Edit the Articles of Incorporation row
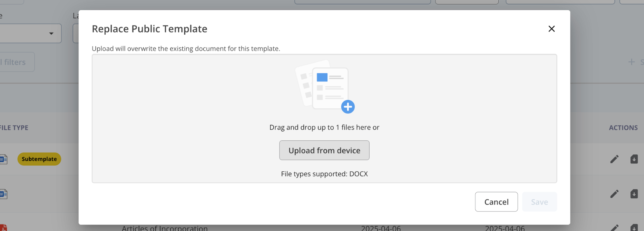 [x=614, y=227]
